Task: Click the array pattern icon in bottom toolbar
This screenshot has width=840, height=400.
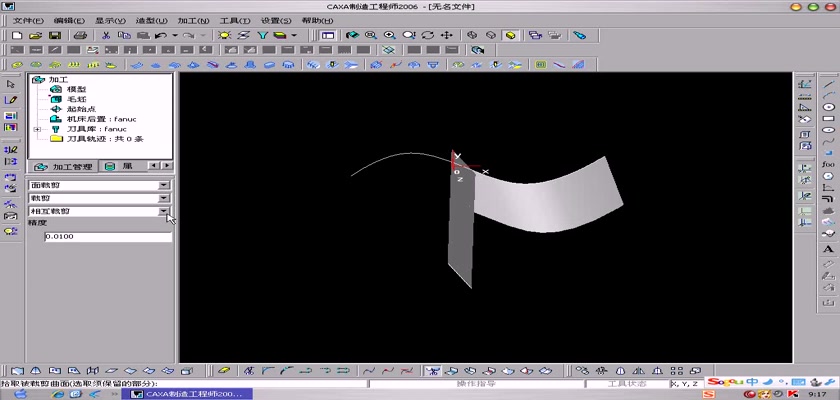Action: point(677,371)
